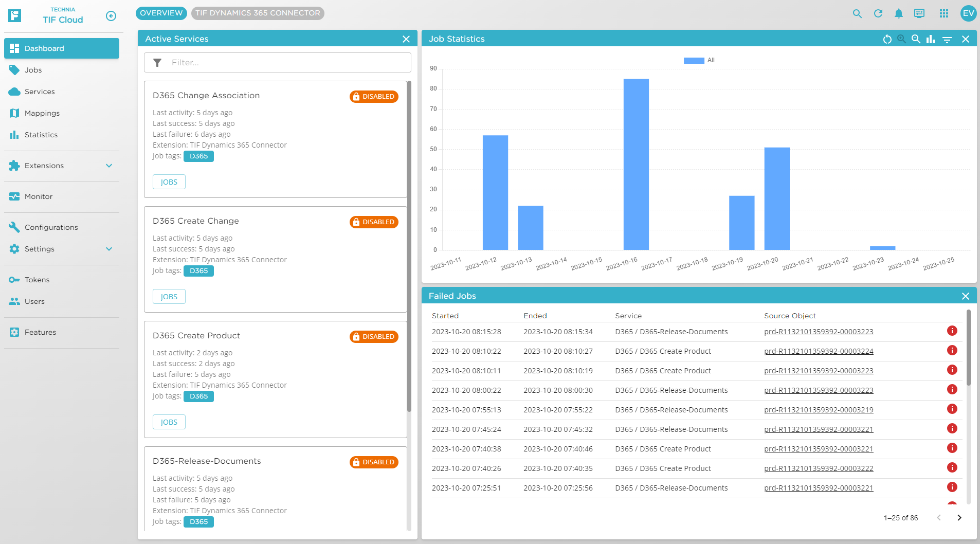Click the notifications bell icon
The image size is (980, 544).
[x=898, y=13]
